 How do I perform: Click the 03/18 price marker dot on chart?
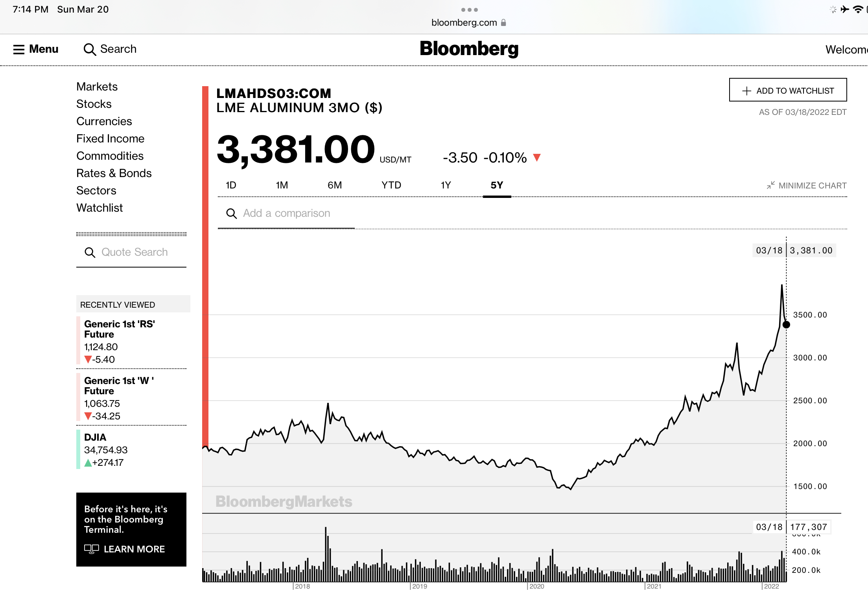(786, 325)
